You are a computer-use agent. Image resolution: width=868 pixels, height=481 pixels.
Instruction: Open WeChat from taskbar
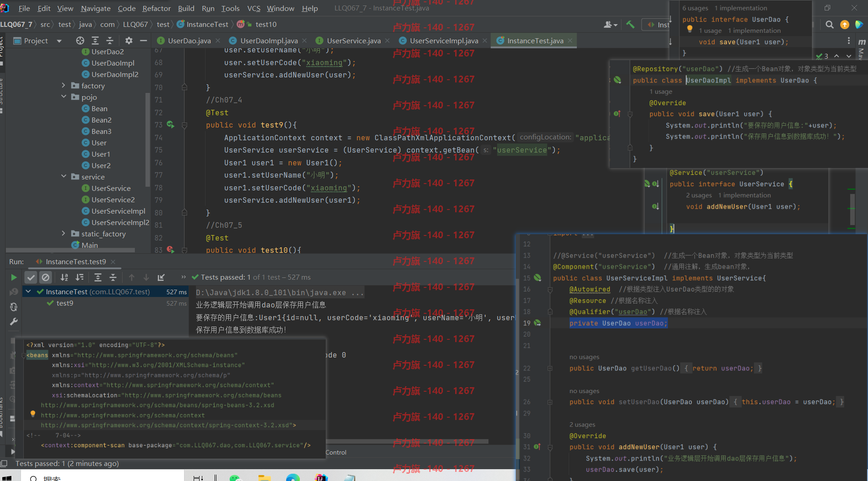235,477
